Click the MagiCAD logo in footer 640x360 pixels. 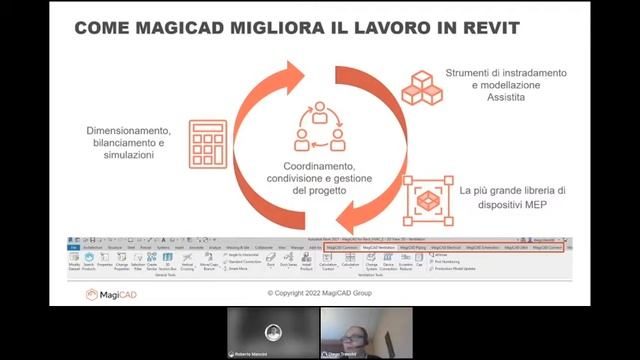coord(111,295)
